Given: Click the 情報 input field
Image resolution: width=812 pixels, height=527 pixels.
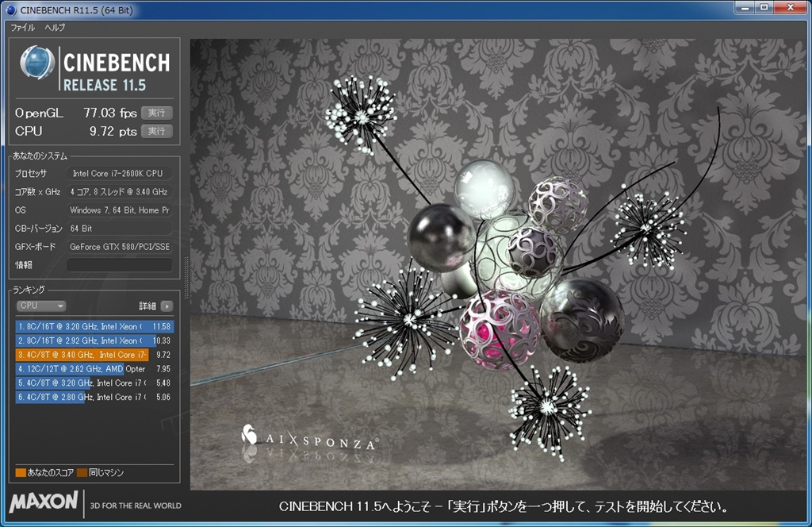Looking at the screenshot, I should tap(120, 265).
